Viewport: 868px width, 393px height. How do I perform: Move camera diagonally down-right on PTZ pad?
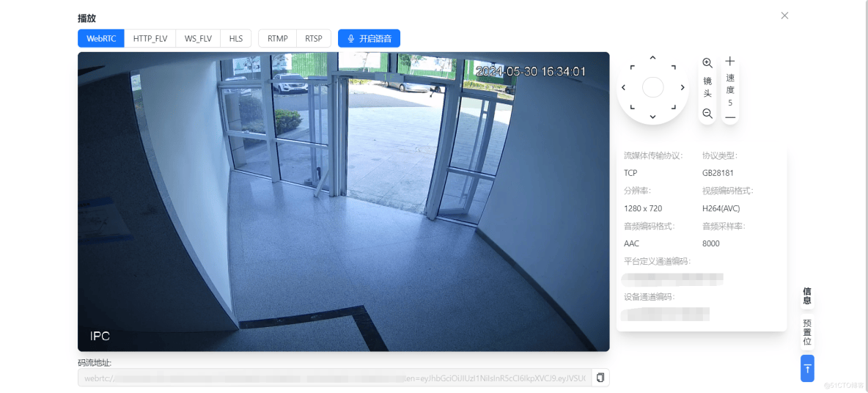coord(674,107)
